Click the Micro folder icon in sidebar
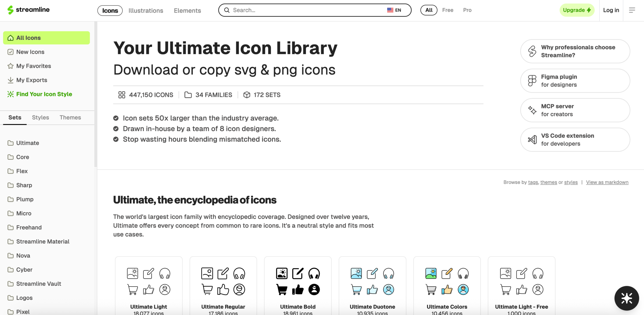The height and width of the screenshot is (315, 644). pyautogui.click(x=11, y=213)
